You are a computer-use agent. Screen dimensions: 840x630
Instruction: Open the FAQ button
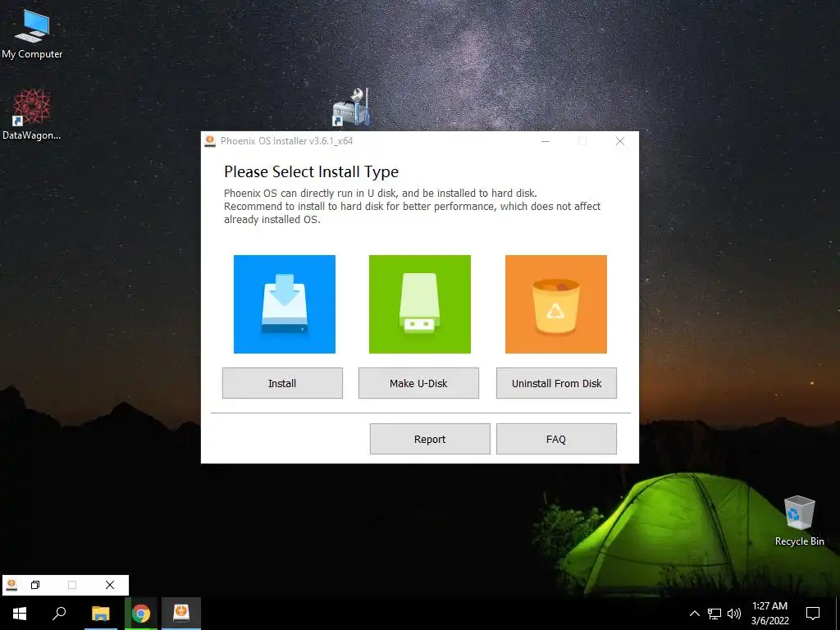tap(556, 439)
